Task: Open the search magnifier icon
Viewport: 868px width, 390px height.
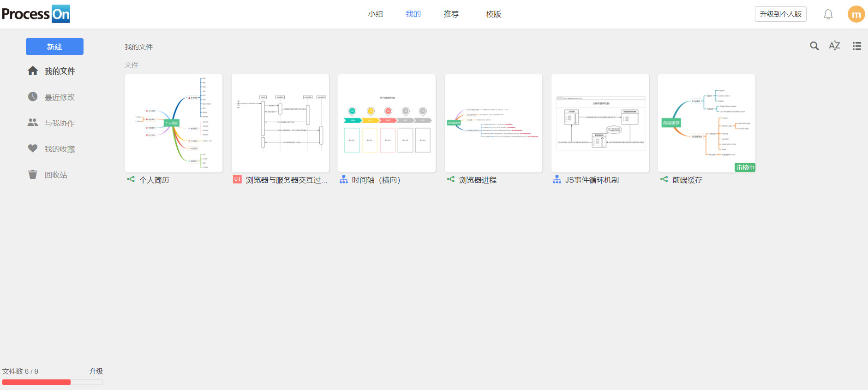Action: [814, 46]
